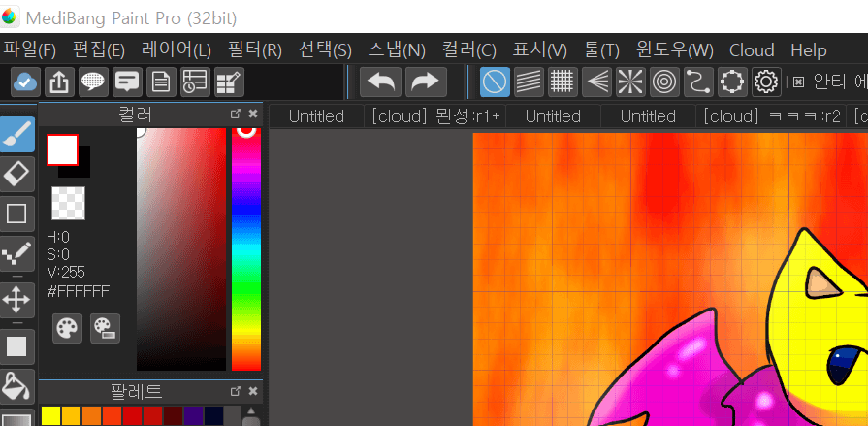This screenshot has height=426, width=868.
Task: Enable parallel lines snap
Action: tap(529, 82)
